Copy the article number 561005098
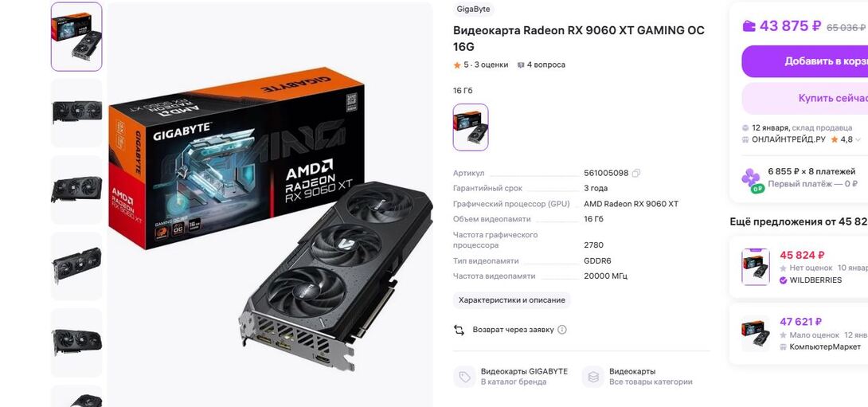 (636, 174)
